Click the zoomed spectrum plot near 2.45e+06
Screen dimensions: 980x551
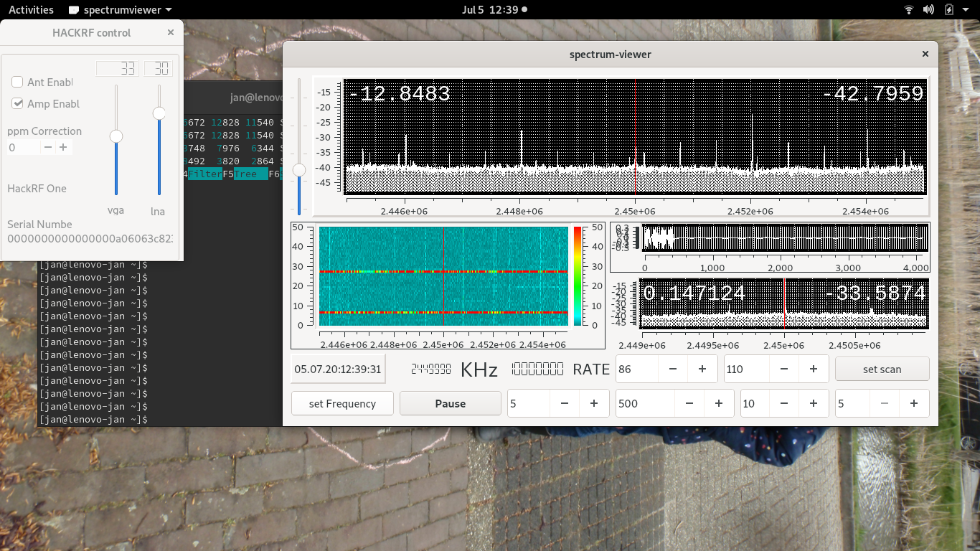click(784, 303)
